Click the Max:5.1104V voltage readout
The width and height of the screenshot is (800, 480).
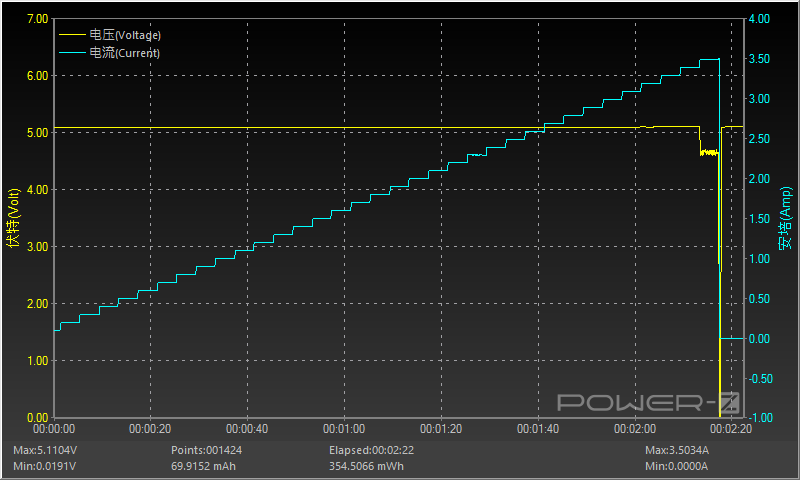pos(45,451)
